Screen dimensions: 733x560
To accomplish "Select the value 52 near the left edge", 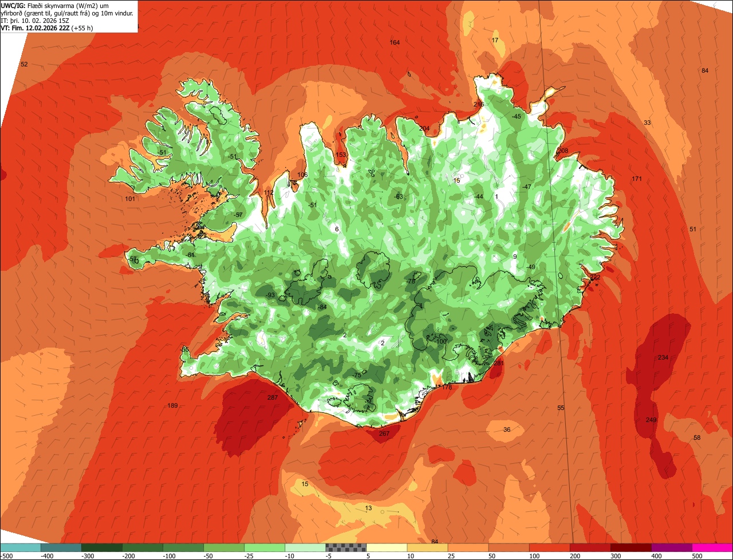I will [24, 64].
